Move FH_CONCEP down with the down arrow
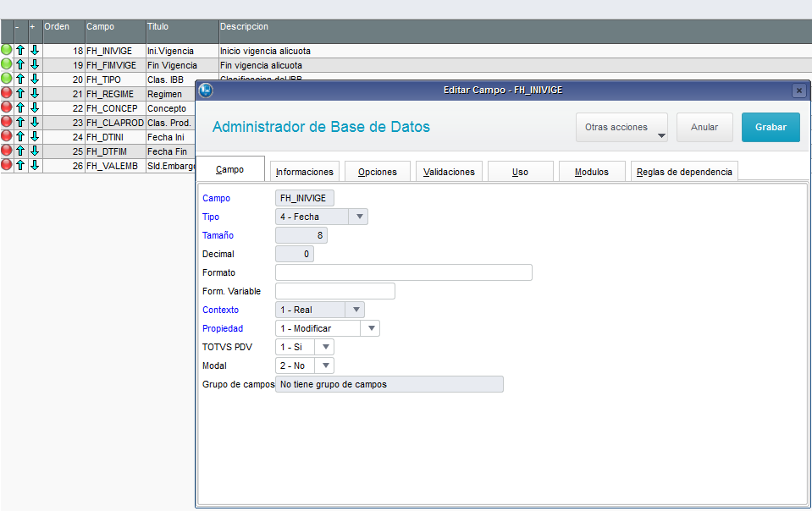This screenshot has width=812, height=511. [x=35, y=107]
